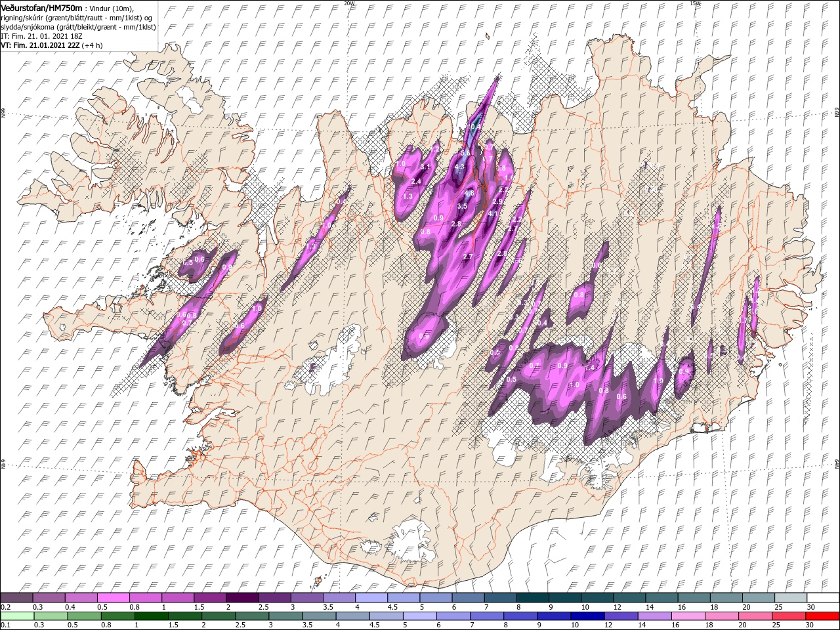Select the gray-blue 3.5 rain legend swatch
840x630 pixels.
coord(318,616)
